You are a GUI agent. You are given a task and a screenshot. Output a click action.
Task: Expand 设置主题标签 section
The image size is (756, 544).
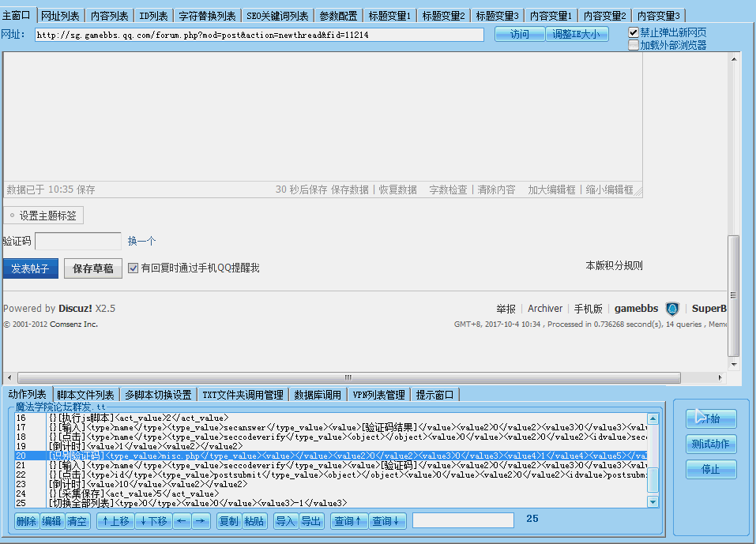tap(43, 216)
